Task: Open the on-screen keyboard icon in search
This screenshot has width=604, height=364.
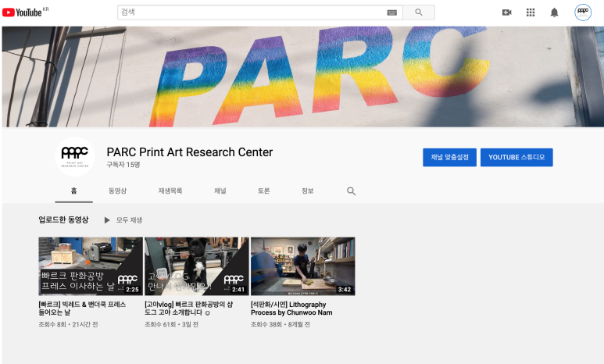Action: 391,12
